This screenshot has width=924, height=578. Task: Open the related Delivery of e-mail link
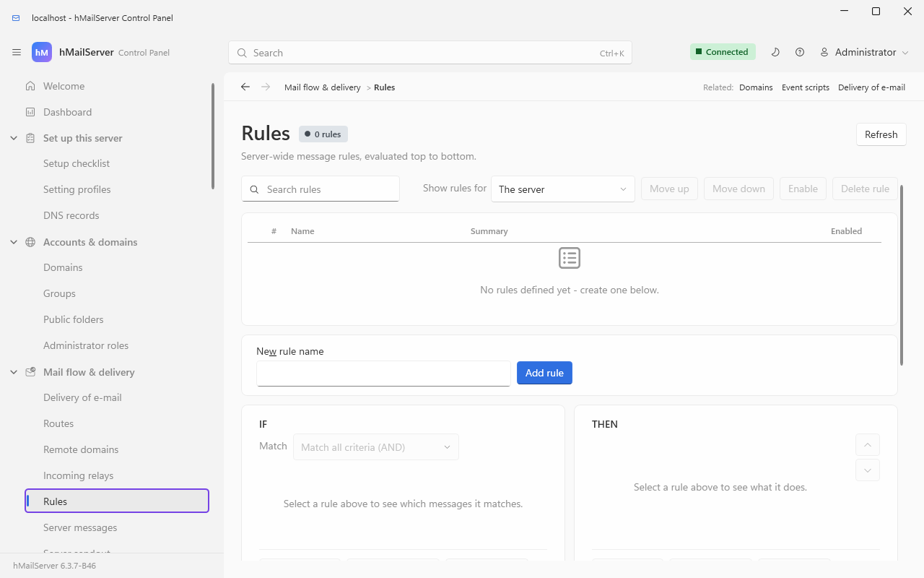pyautogui.click(x=871, y=87)
